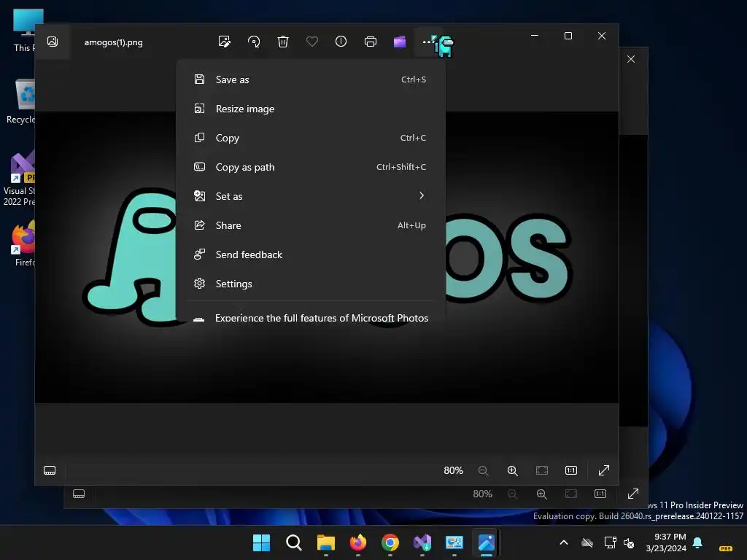Click the Print icon in the toolbar
This screenshot has height=560, width=747.
pyautogui.click(x=370, y=42)
